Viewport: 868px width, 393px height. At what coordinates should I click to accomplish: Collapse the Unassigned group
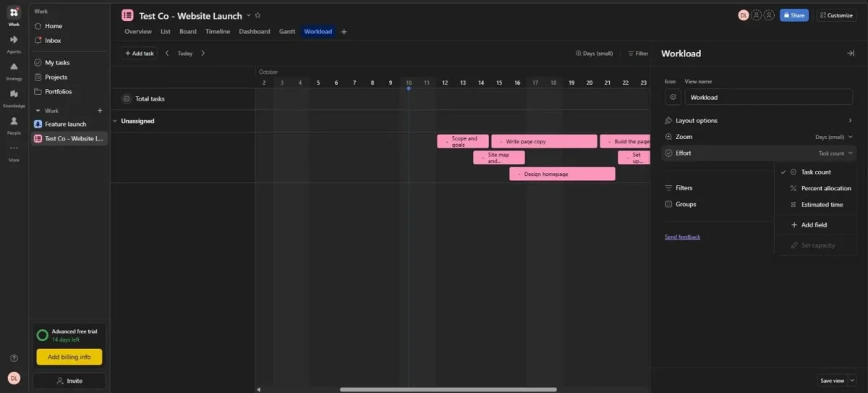[114, 121]
